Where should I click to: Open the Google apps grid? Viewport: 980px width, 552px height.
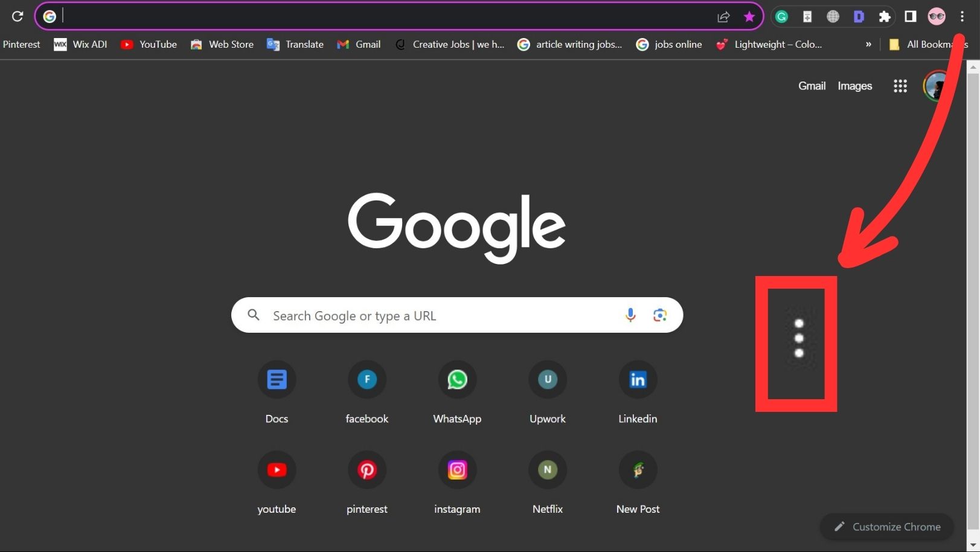point(900,86)
